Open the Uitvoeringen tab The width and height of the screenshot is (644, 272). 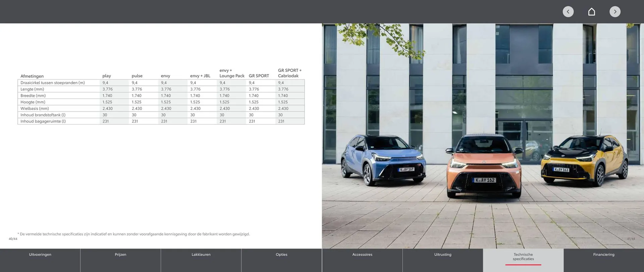[x=40, y=260]
